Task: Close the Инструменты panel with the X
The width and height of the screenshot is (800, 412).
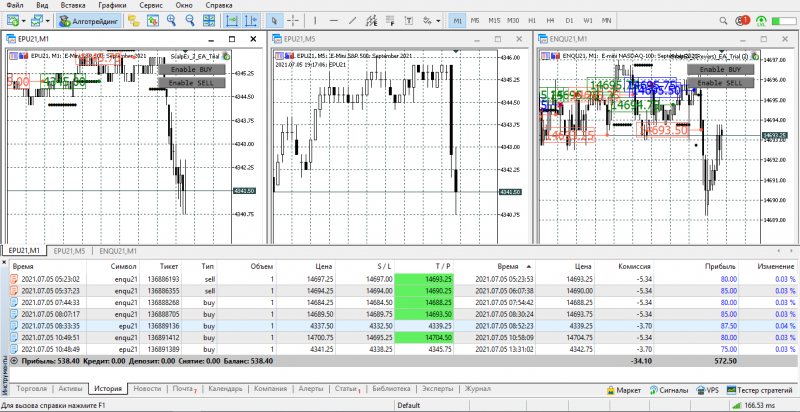Action: (5, 262)
